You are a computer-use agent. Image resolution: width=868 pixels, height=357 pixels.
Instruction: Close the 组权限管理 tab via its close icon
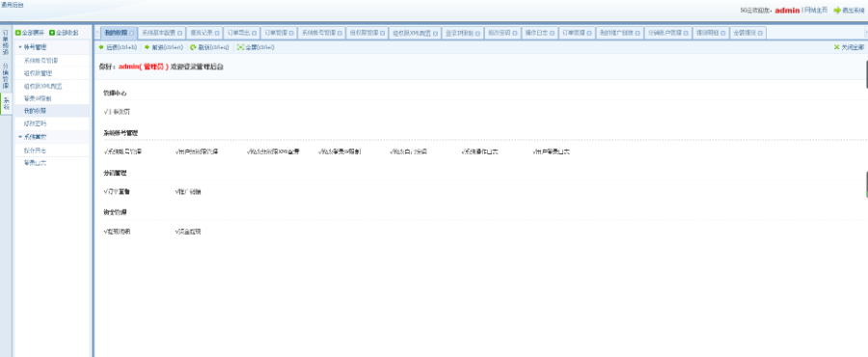(383, 33)
